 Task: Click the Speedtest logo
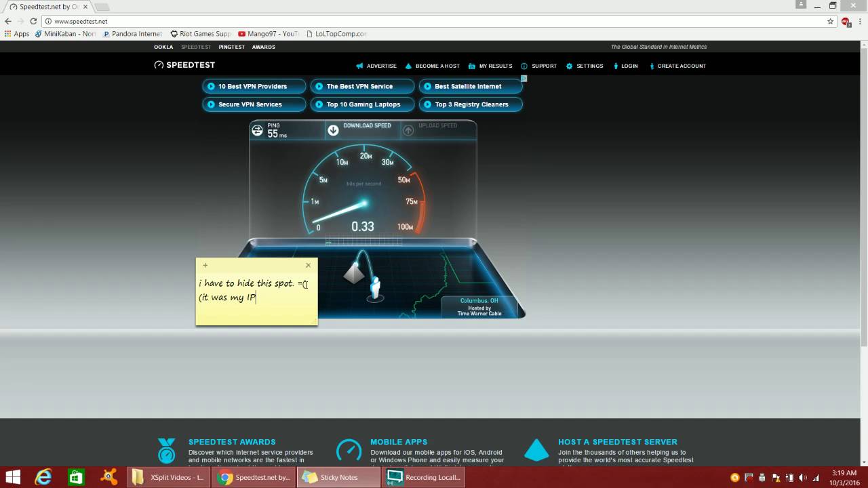(x=184, y=65)
